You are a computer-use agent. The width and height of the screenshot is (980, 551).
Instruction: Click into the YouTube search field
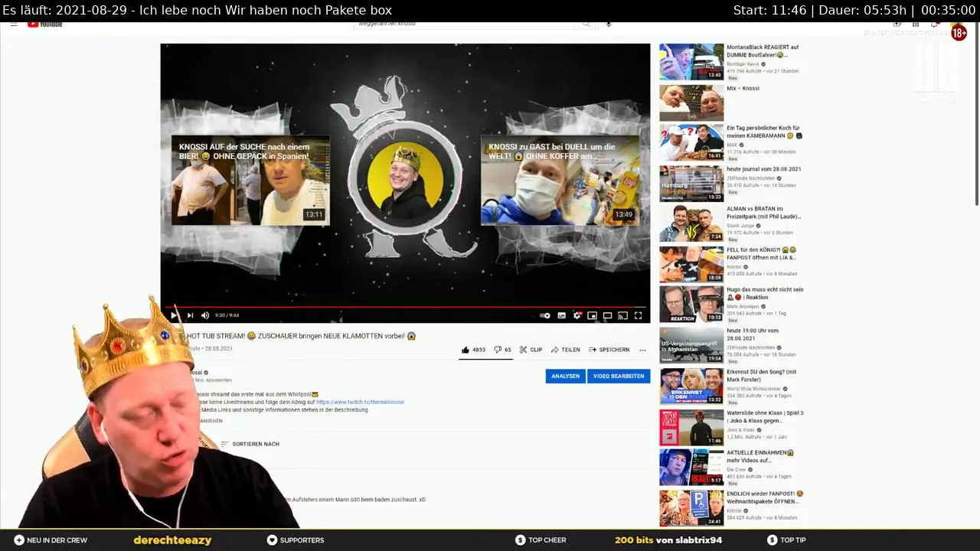[x=463, y=24]
